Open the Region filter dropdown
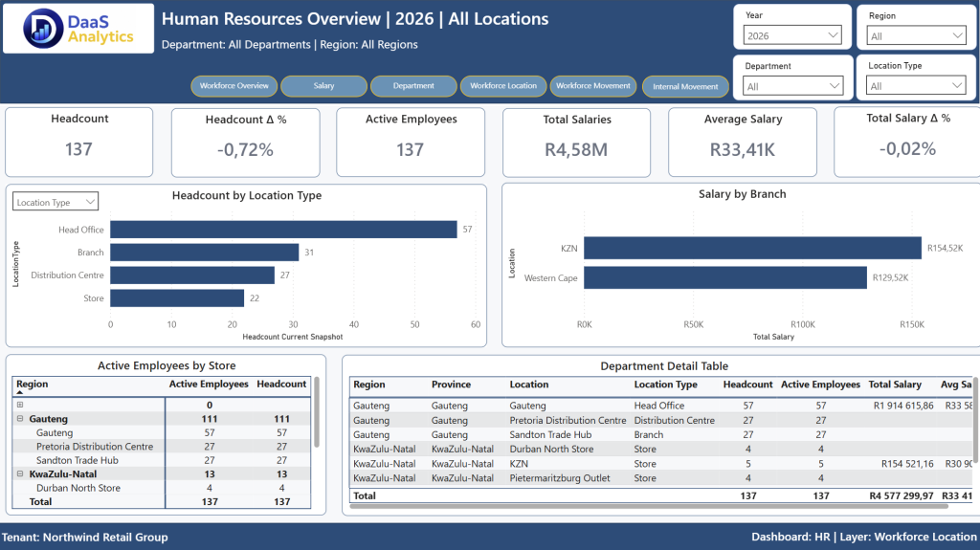980x550 pixels. pyautogui.click(x=916, y=35)
